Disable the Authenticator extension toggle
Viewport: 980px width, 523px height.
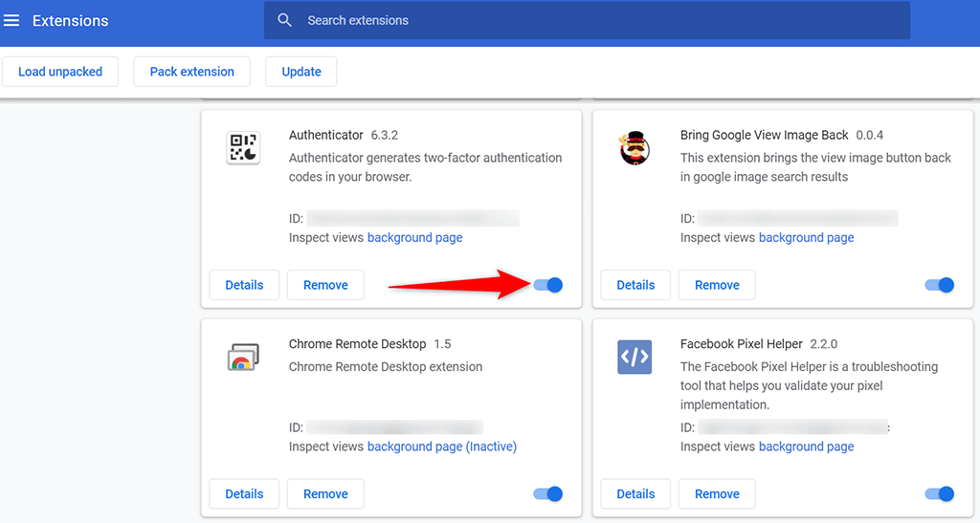click(548, 285)
